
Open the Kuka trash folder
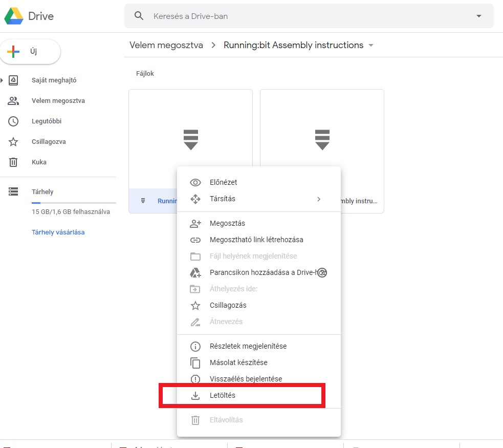point(39,162)
